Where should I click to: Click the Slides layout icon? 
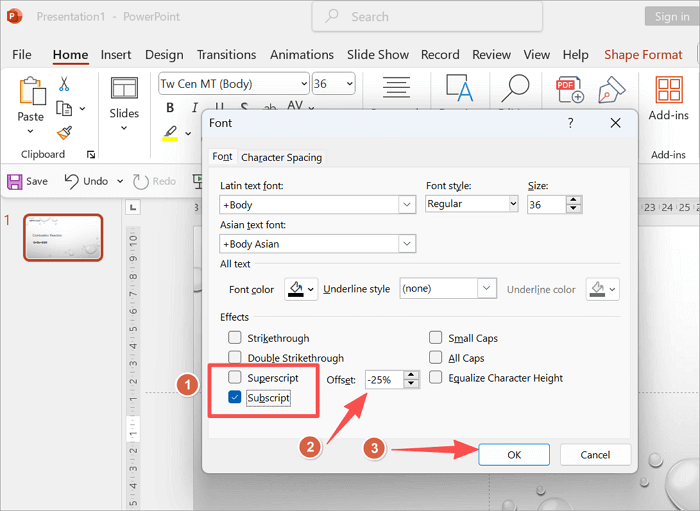tap(124, 90)
